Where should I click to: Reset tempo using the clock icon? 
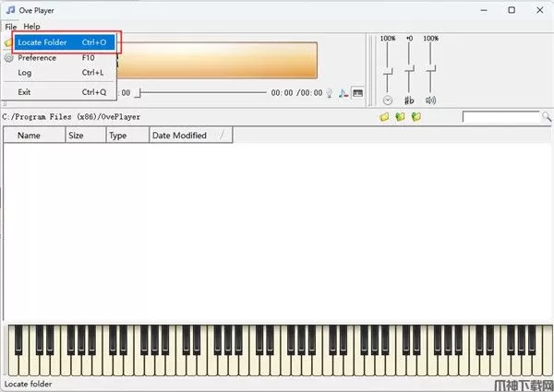388,101
